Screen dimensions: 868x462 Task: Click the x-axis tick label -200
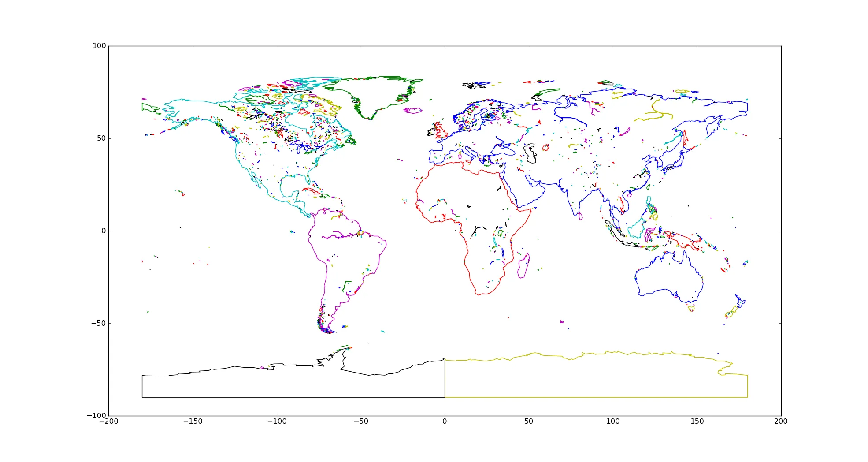point(108,421)
